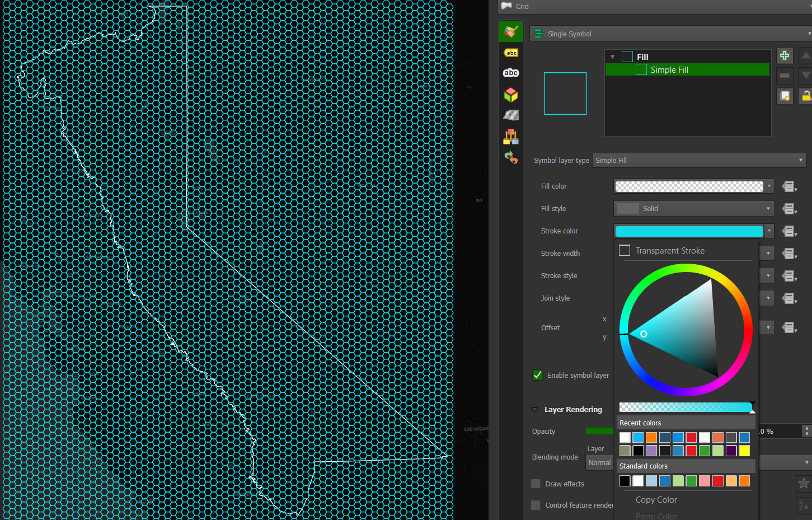Duplicate the current symbol layer
Image resolution: width=812 pixels, height=520 pixels.
pyautogui.click(x=785, y=95)
